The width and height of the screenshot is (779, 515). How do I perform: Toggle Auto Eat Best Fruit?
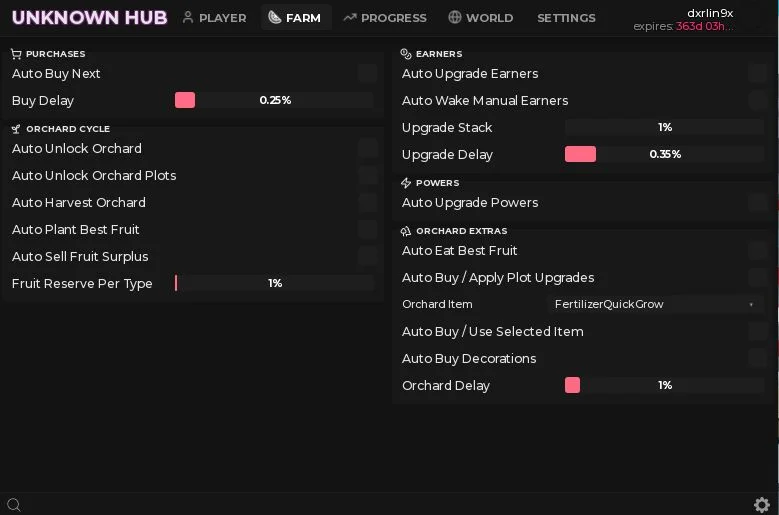(x=758, y=250)
